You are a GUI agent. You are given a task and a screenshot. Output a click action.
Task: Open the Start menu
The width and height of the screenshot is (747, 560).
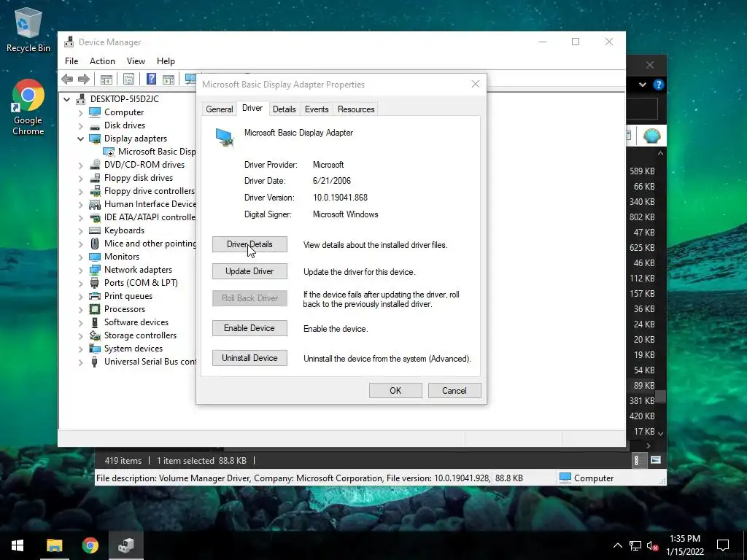click(18, 545)
